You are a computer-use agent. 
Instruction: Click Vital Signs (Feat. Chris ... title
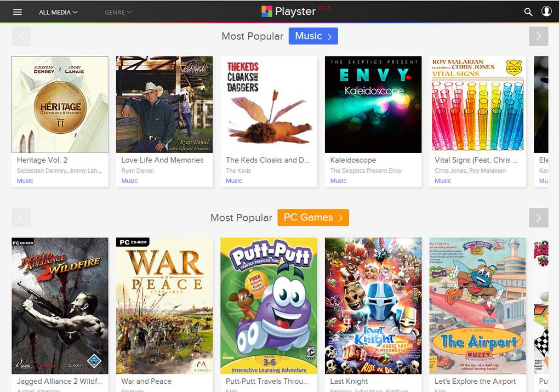(x=476, y=160)
